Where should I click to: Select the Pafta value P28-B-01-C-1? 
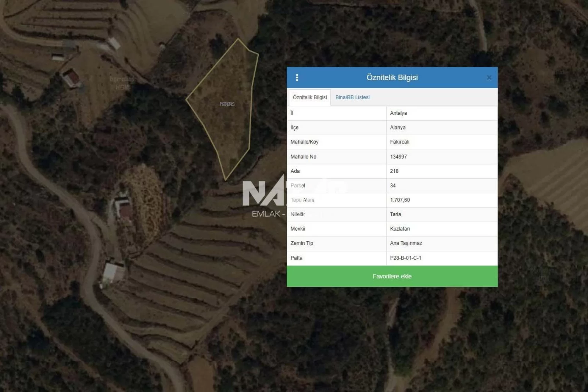click(406, 258)
